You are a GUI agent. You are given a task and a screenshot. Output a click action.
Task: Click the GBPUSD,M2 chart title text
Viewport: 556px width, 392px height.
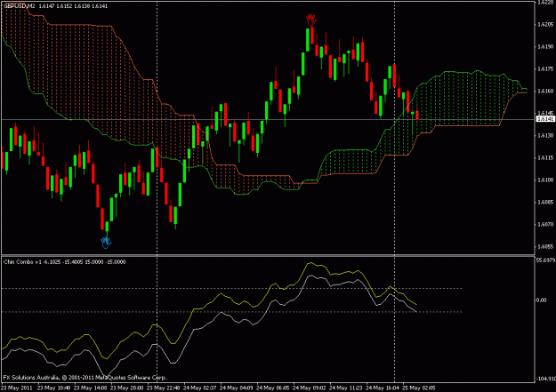click(20, 6)
